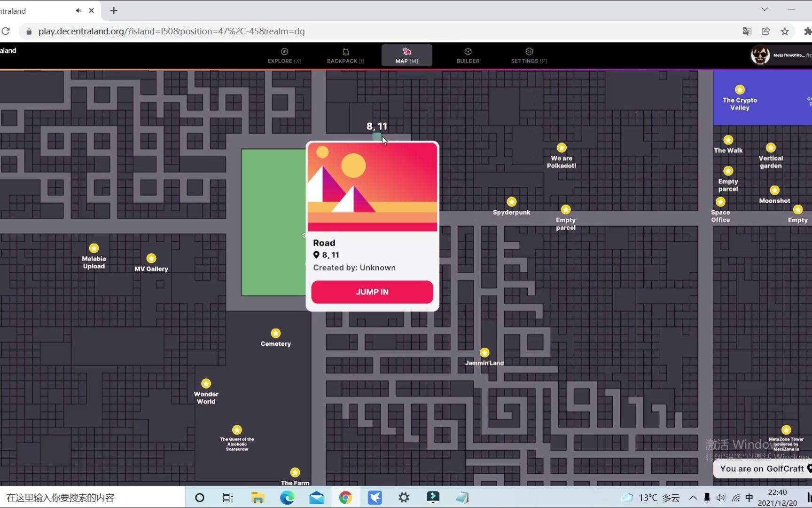
Task: Select the Space Office star marker
Action: tap(720, 202)
